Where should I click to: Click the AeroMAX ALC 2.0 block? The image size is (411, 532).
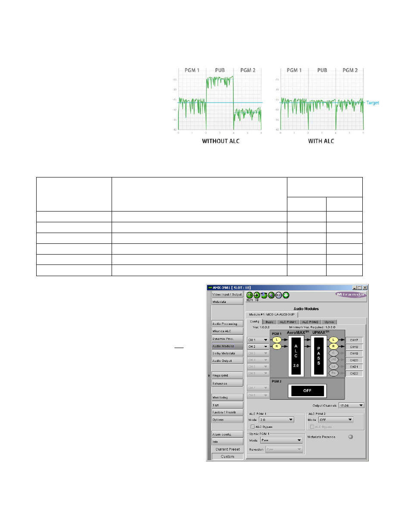[296, 355]
